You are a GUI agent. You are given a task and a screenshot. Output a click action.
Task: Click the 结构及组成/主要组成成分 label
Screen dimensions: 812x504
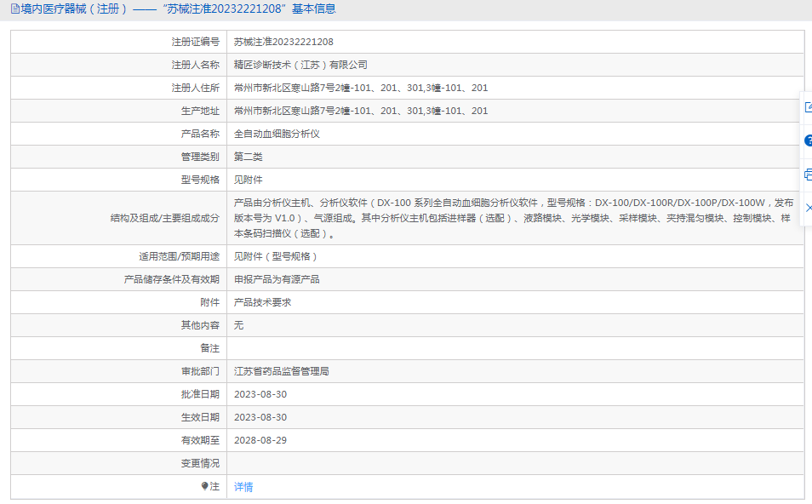coord(164,218)
